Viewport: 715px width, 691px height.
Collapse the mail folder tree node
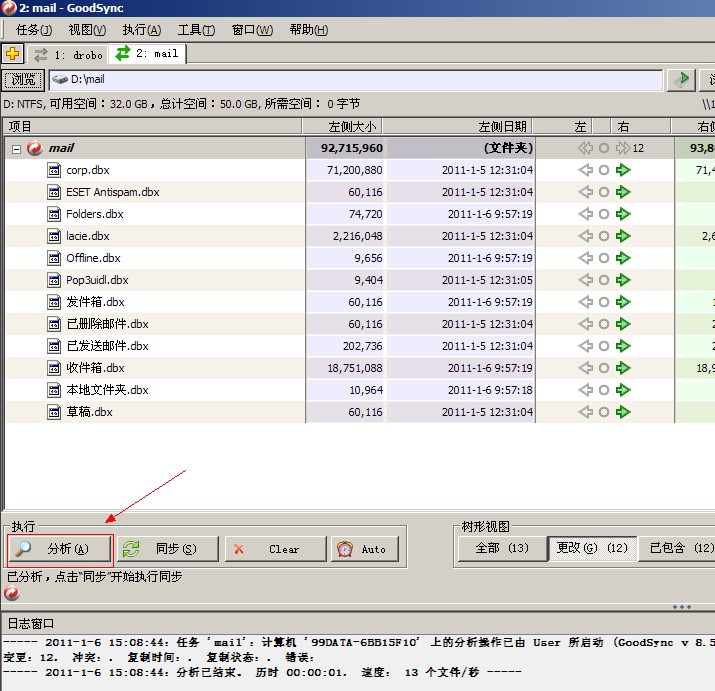17,148
